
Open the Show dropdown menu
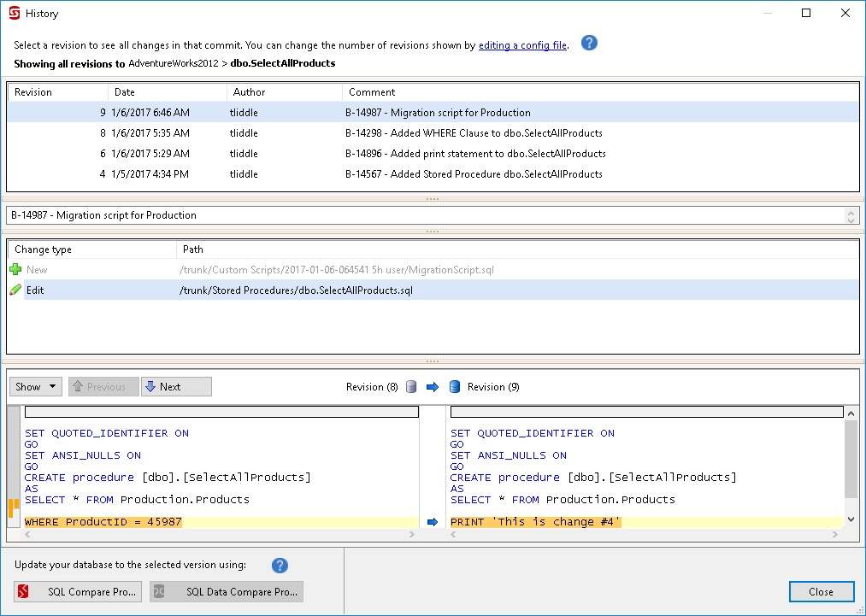(36, 387)
